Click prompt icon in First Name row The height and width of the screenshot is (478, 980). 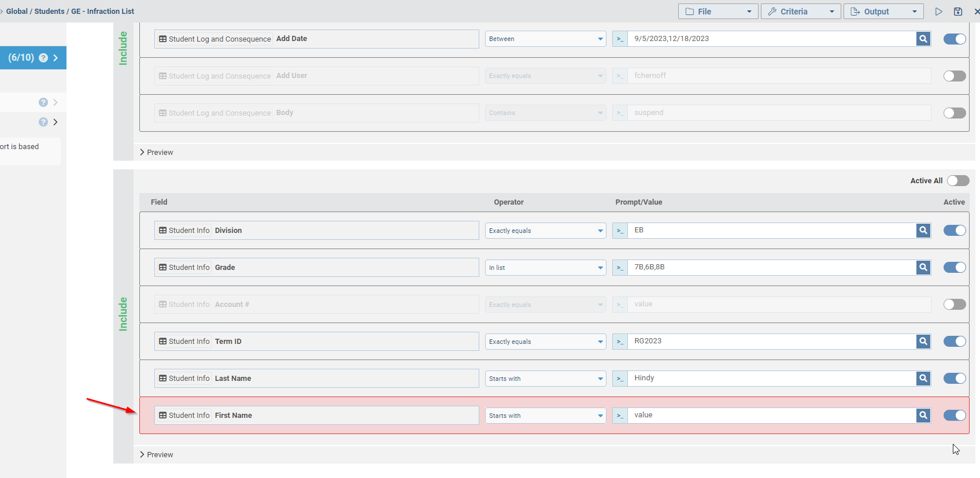[620, 415]
